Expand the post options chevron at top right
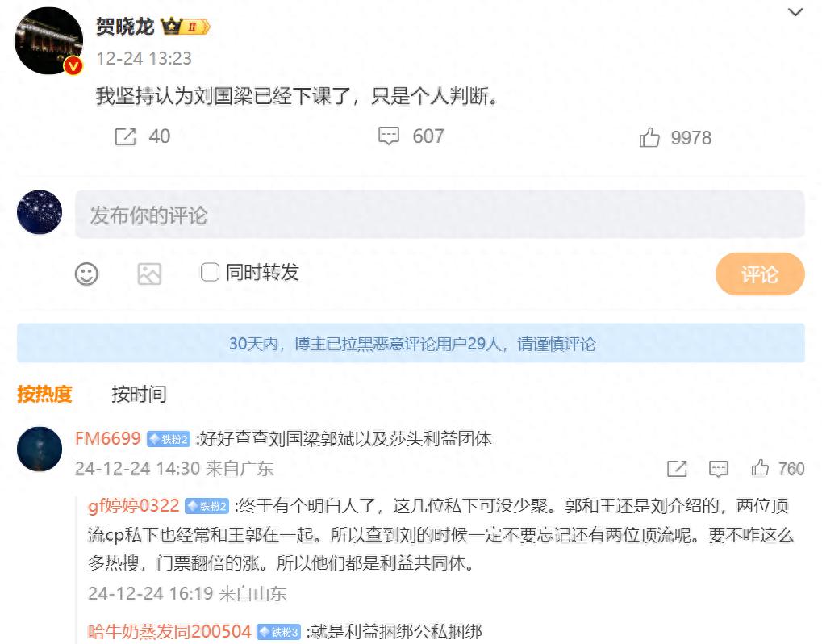 click(795, 12)
